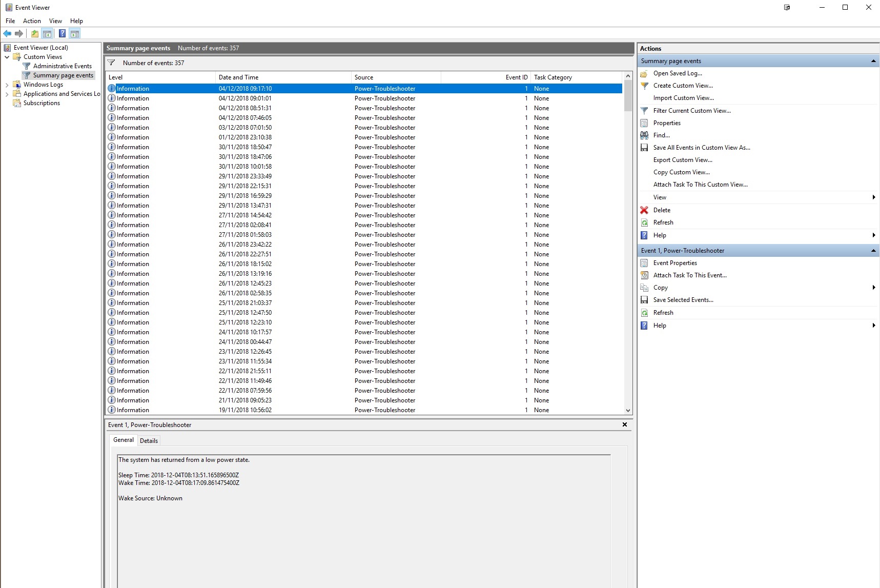Switch to the Details tab
Image resolution: width=880 pixels, height=588 pixels.
click(149, 441)
